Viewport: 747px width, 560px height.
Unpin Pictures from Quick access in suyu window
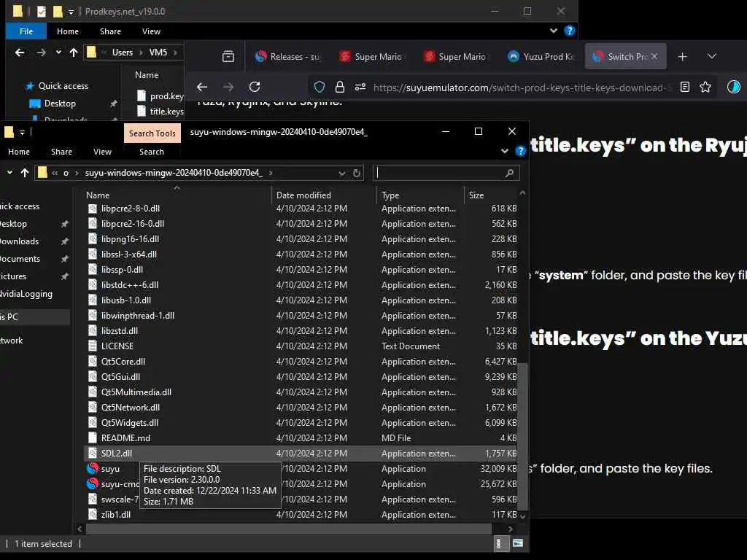(x=64, y=276)
